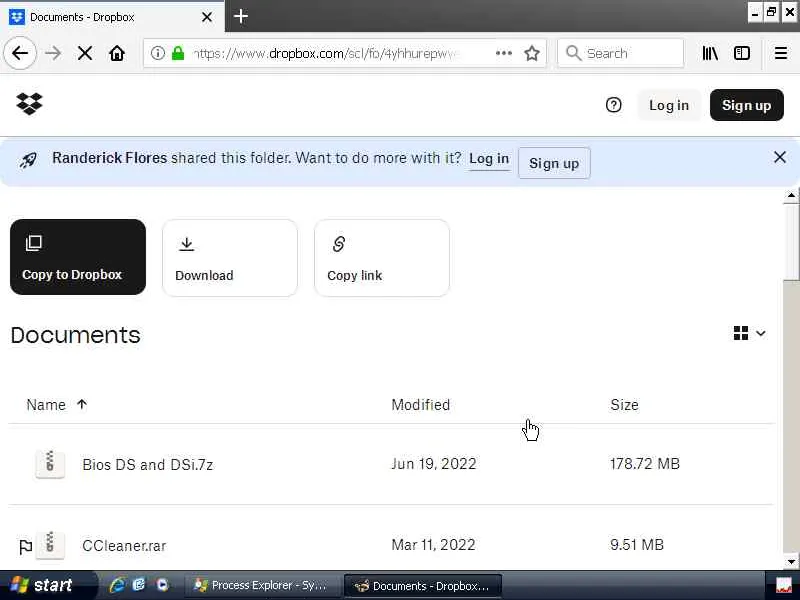
Task: Click the date Mar 11, 2022
Action: [433, 545]
